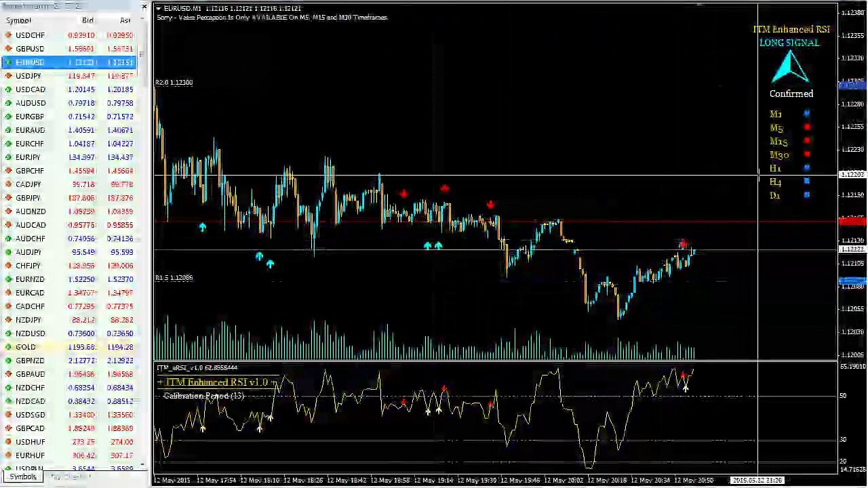Select GBPCHF in Market Watch
Image resolution: width=868 pixels, height=488 pixels.
click(x=69, y=171)
